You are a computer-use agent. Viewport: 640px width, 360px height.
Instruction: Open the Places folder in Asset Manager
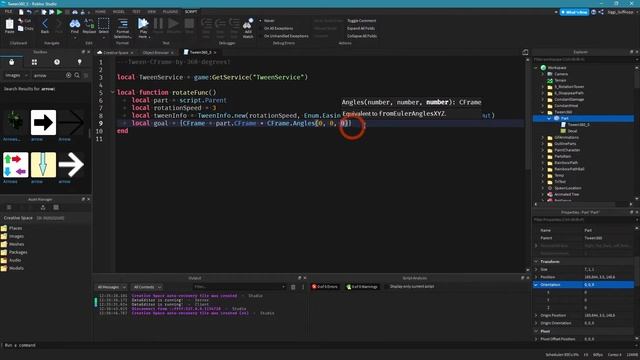(x=16, y=229)
